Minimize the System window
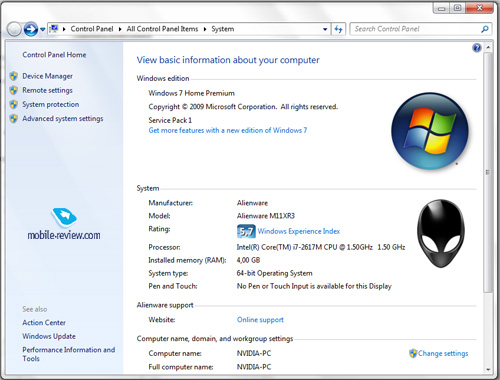 pos(442,8)
